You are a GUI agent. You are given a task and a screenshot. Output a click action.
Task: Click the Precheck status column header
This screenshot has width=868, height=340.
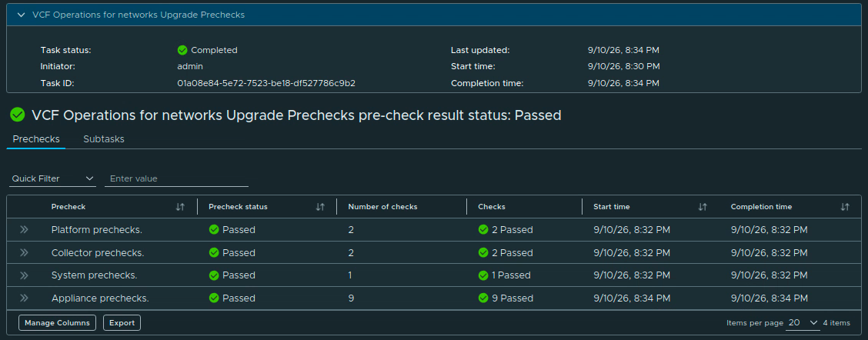238,207
